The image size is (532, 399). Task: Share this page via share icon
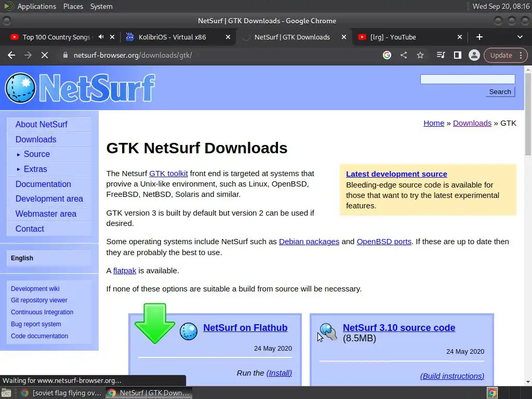(403, 55)
